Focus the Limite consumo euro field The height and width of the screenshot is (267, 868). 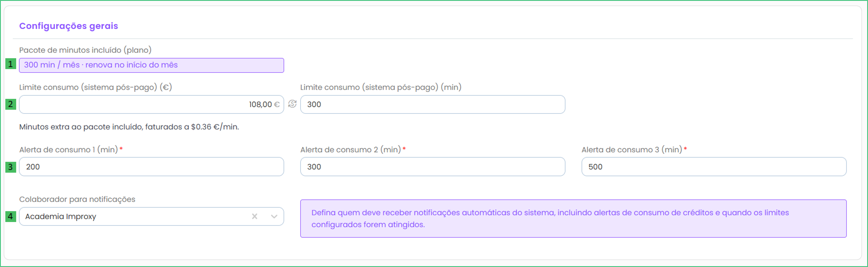152,105
